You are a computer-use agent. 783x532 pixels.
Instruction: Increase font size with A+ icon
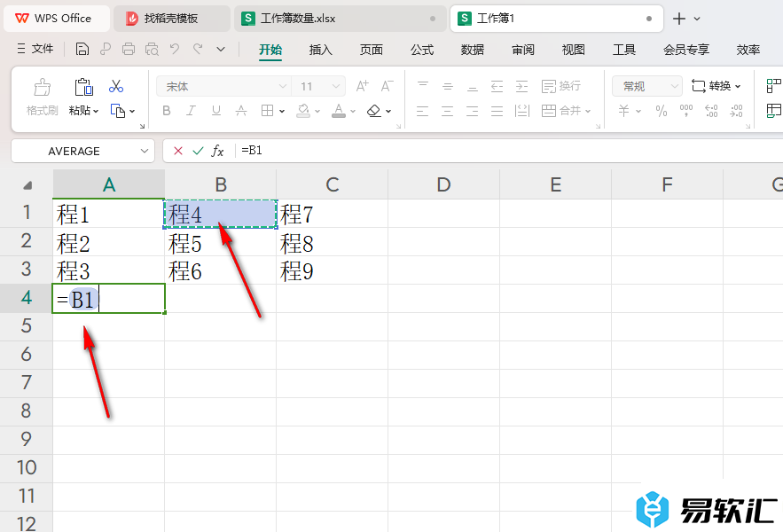(363, 86)
